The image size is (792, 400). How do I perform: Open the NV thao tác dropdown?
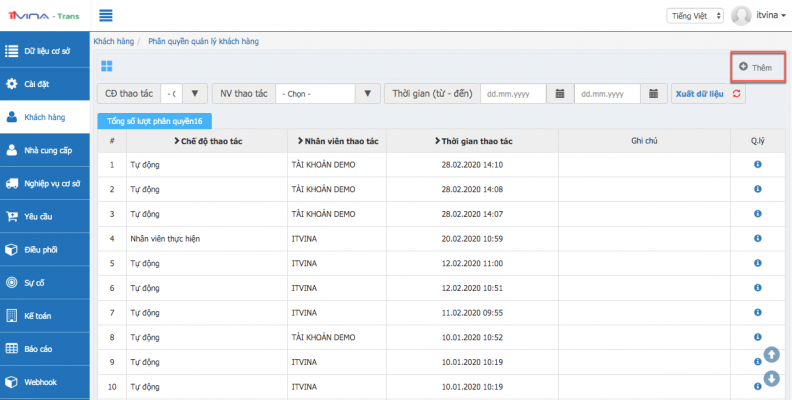(369, 93)
